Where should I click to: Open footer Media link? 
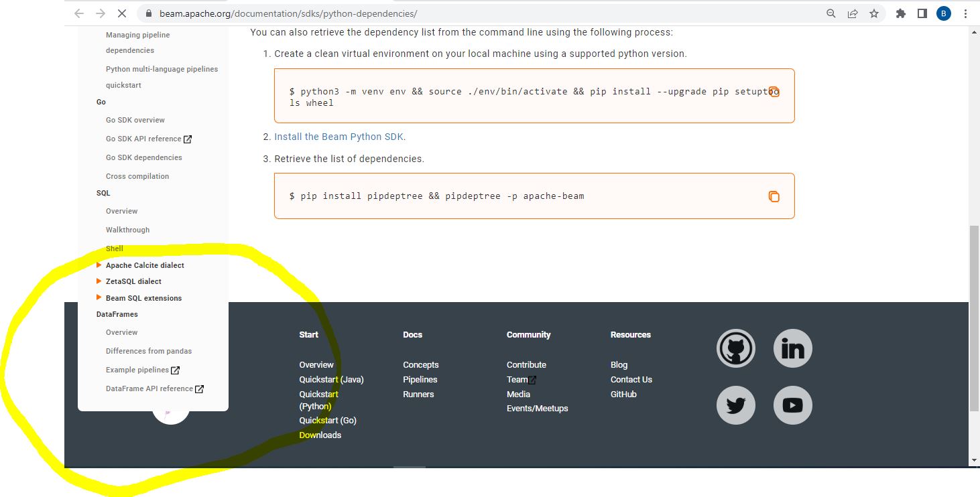coord(519,395)
